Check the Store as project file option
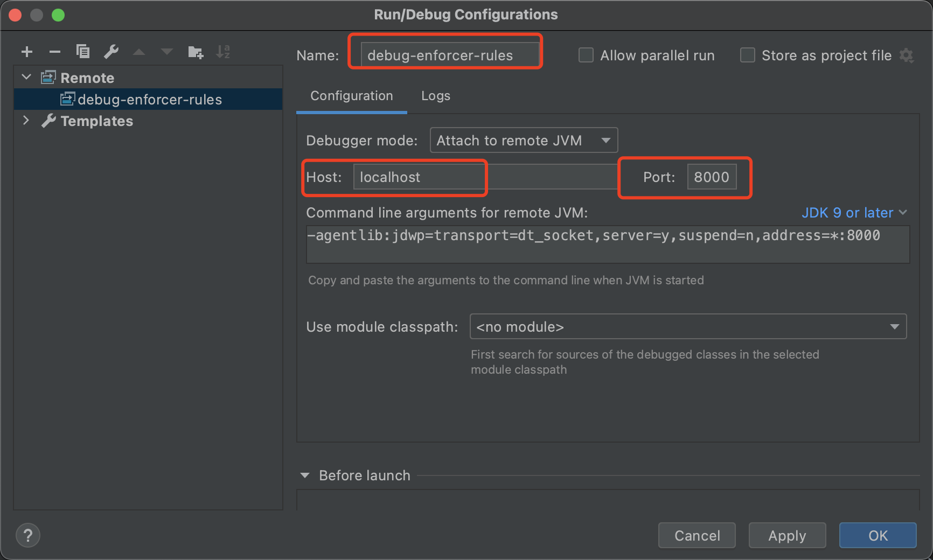The height and width of the screenshot is (560, 933). click(x=748, y=55)
